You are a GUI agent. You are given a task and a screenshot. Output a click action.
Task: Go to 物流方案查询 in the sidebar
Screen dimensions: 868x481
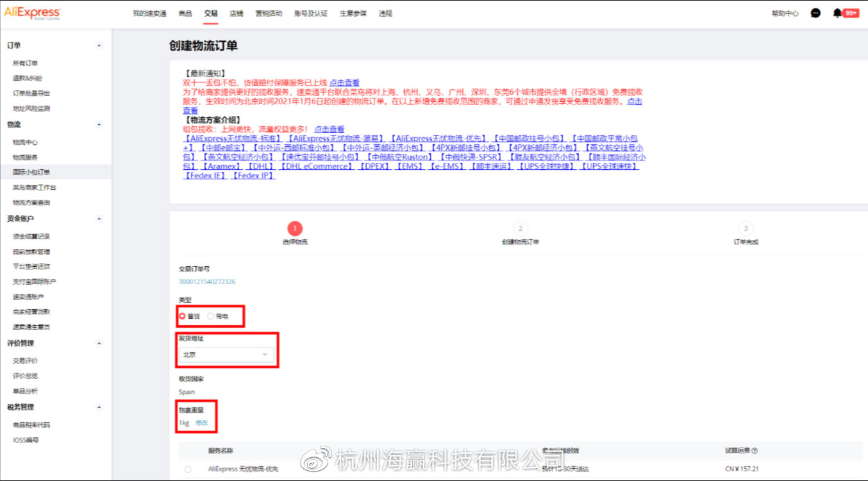(x=31, y=203)
